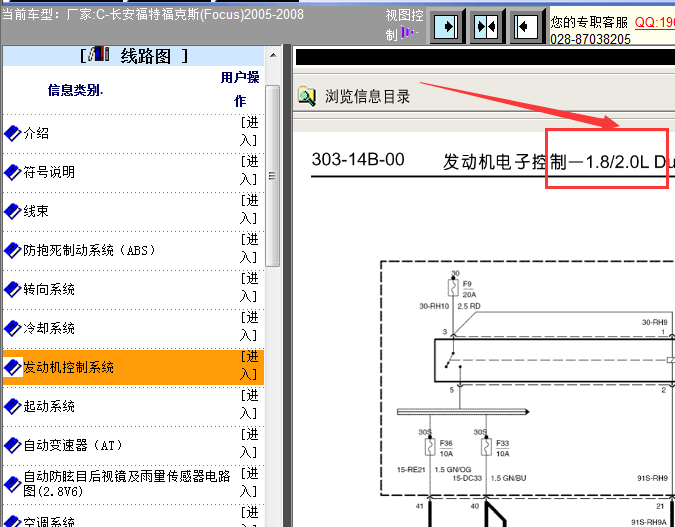Click the book icon beside 线束
Image resolution: width=675 pixels, height=527 pixels.
(12, 211)
